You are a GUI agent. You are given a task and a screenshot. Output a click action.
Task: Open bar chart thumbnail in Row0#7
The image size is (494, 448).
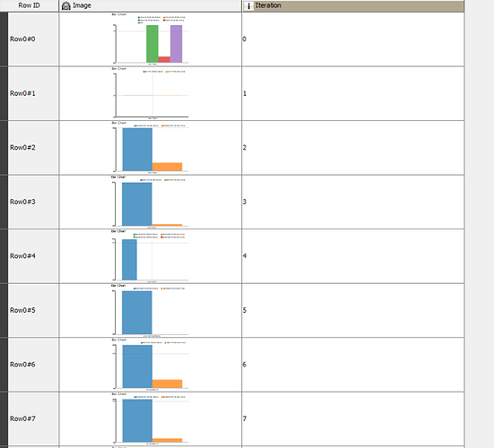[151, 418]
